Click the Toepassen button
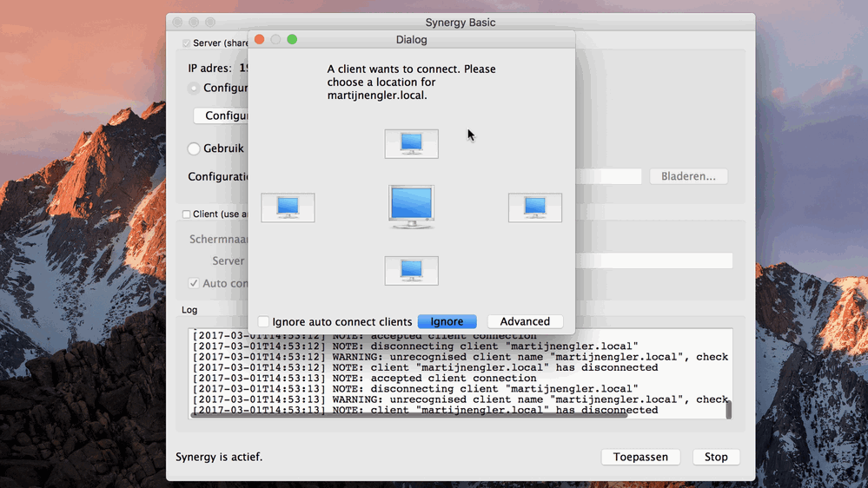 [640, 457]
